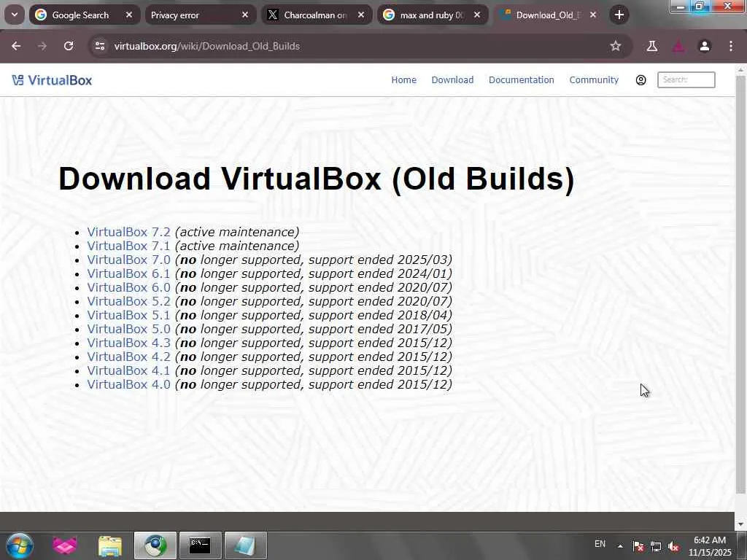Open the VirtualBox 4.0 link
This screenshot has height=560, width=747.
[128, 384]
